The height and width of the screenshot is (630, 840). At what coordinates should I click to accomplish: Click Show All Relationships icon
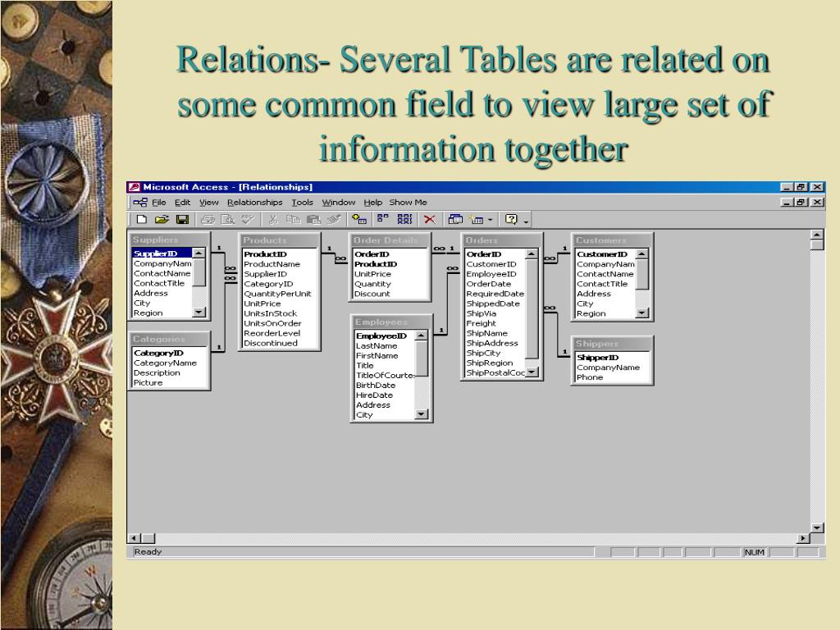click(404, 219)
